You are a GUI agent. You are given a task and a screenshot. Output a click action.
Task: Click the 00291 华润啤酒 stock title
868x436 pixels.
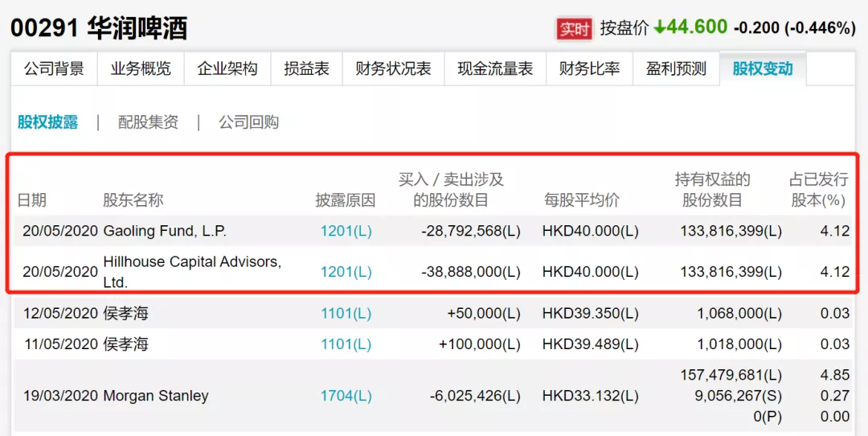[99, 27]
